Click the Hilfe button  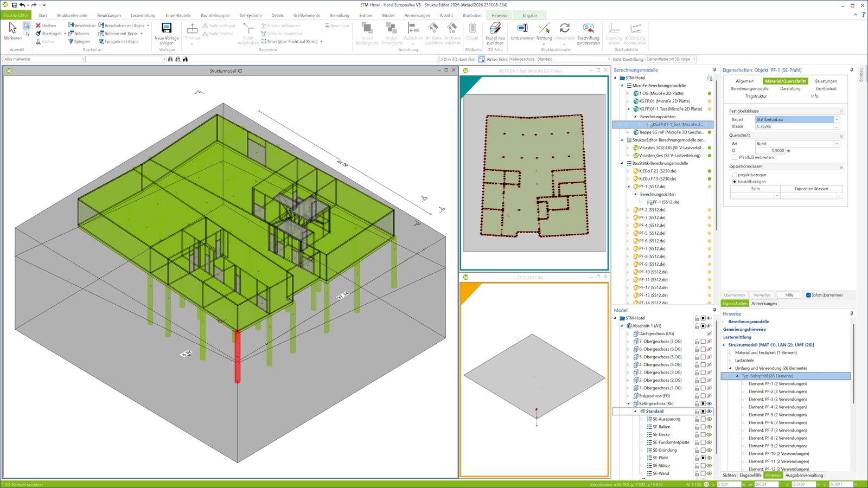point(789,296)
